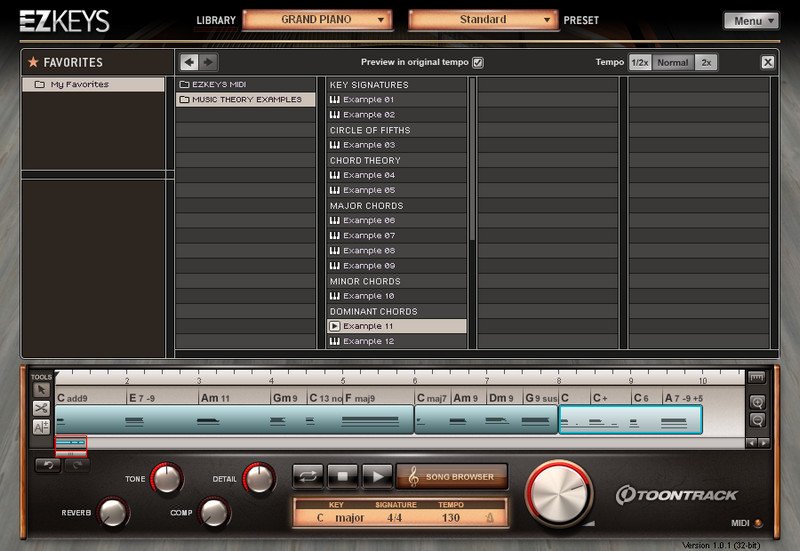Toggle Preview in original tempo checkbox
Viewport: 800px width, 551px height.
tap(478, 62)
